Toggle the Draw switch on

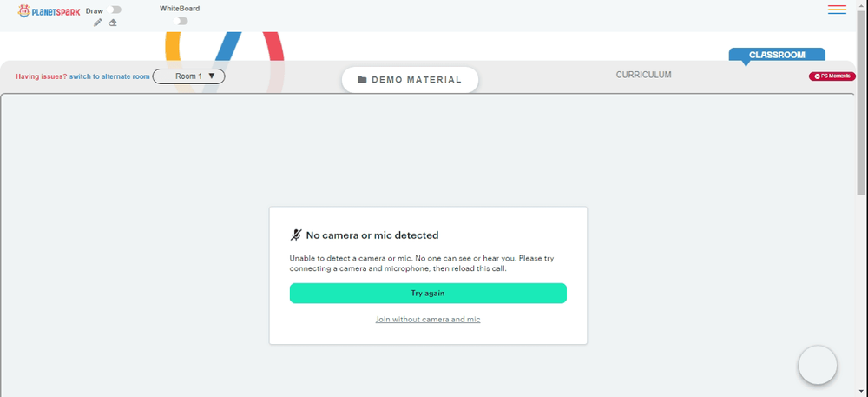point(115,10)
